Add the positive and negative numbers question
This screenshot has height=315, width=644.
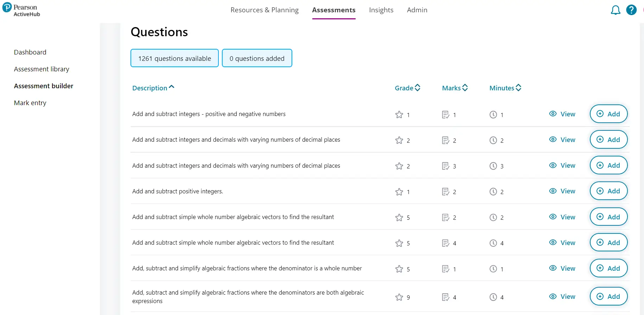(608, 114)
